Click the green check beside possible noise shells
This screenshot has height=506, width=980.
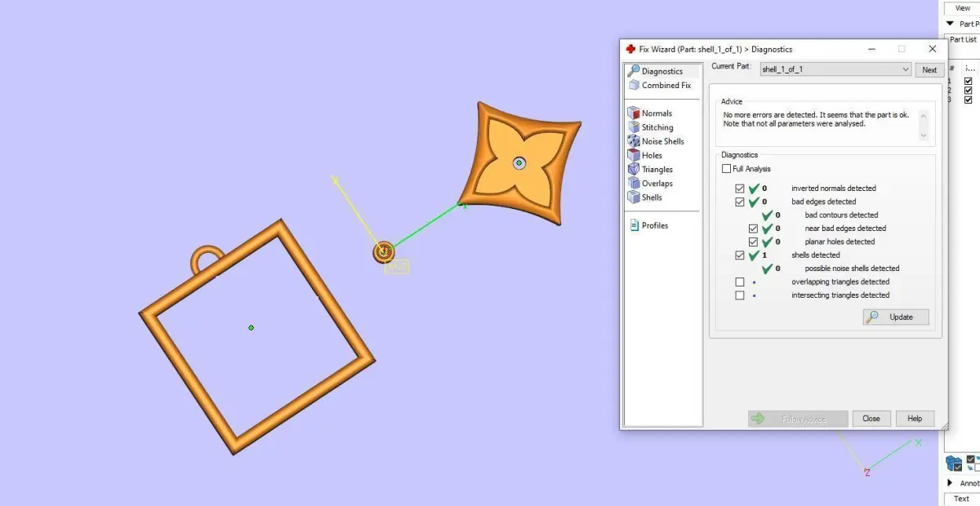tap(767, 268)
